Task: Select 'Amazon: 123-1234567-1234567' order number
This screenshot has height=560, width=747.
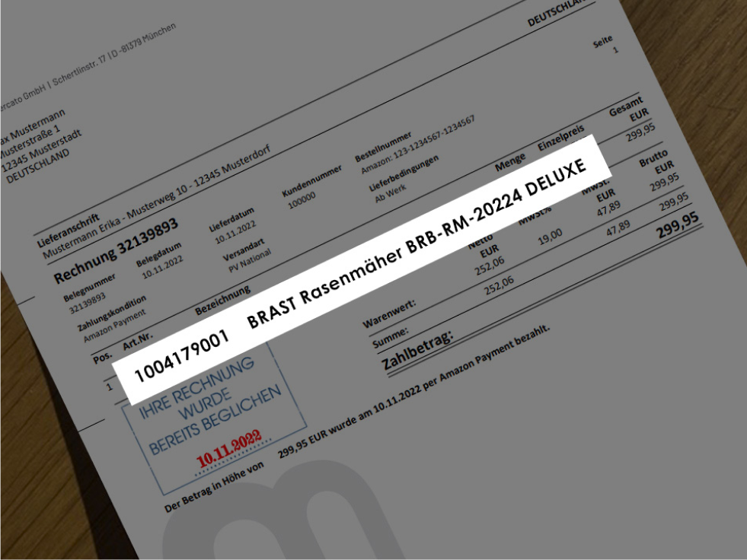Action: click(418, 145)
